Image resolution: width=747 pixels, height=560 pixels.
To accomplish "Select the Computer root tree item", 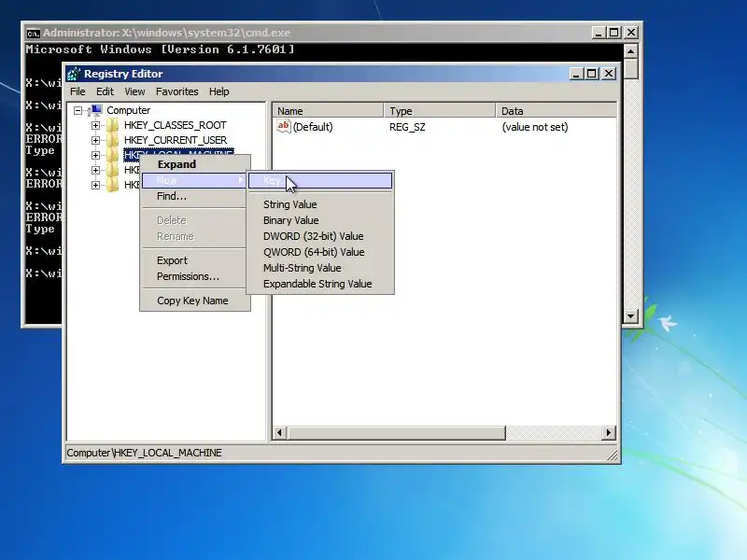I will (x=128, y=110).
